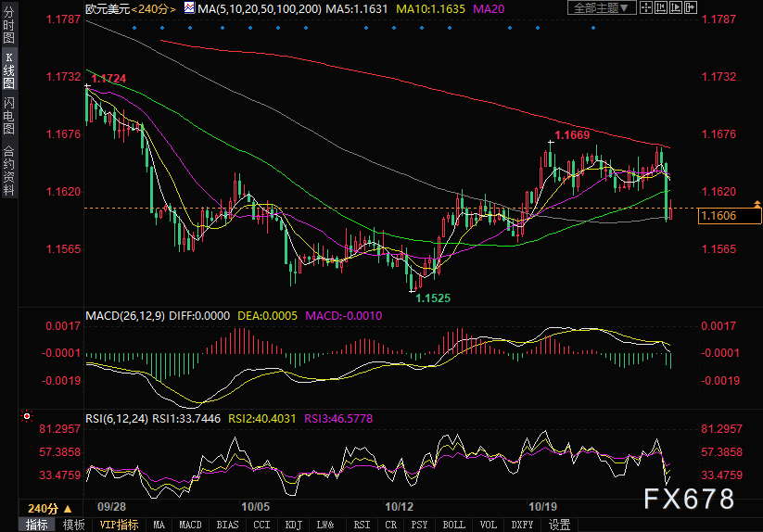763x532 pixels.
Task: Apply the PSY indicator
Action: [419, 525]
